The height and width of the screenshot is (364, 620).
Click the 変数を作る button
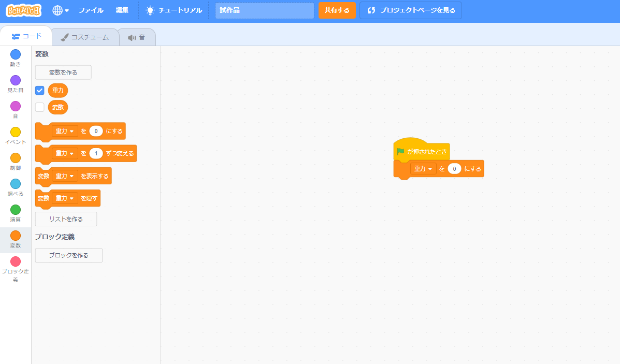click(x=63, y=72)
